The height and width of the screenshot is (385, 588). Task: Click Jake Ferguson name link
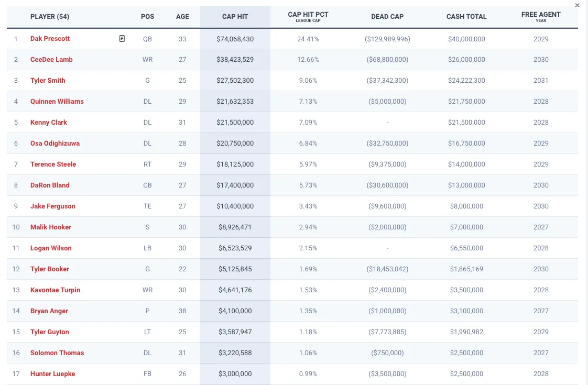pyautogui.click(x=53, y=206)
